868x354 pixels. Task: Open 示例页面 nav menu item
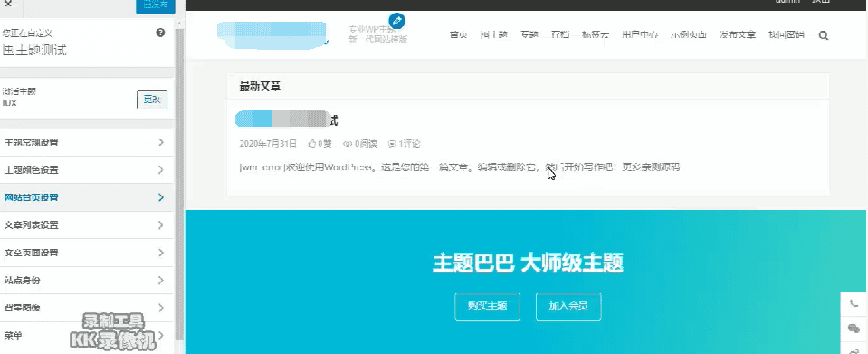(x=689, y=35)
